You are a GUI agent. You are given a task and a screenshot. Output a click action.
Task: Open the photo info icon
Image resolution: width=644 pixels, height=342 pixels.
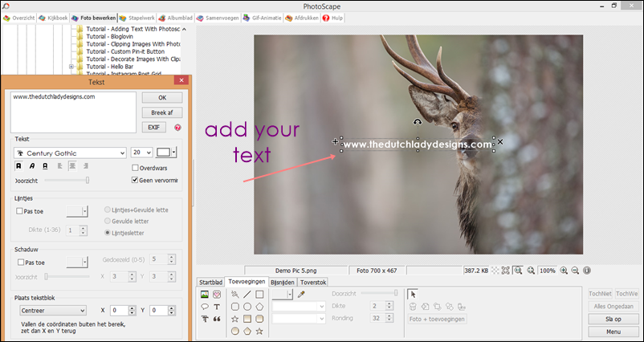point(587,271)
